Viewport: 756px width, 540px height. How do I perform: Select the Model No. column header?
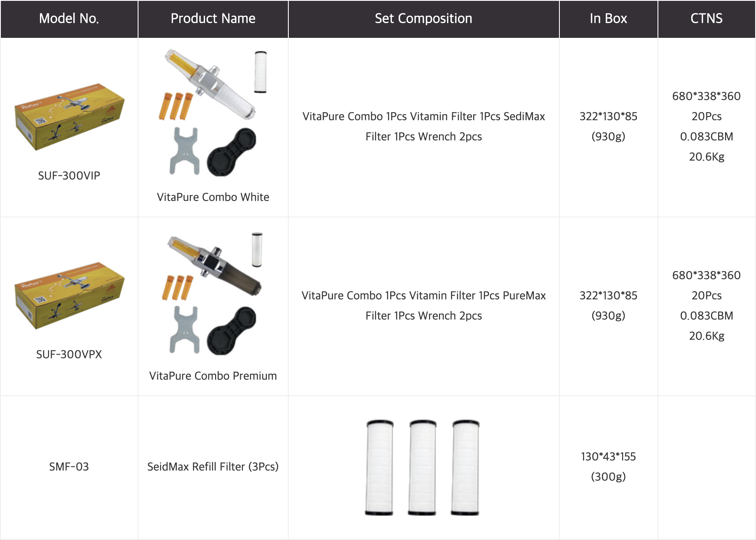pos(69,19)
